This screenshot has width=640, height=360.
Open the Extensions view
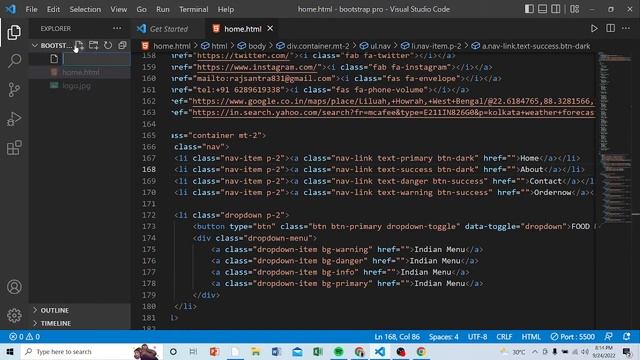coord(14,148)
